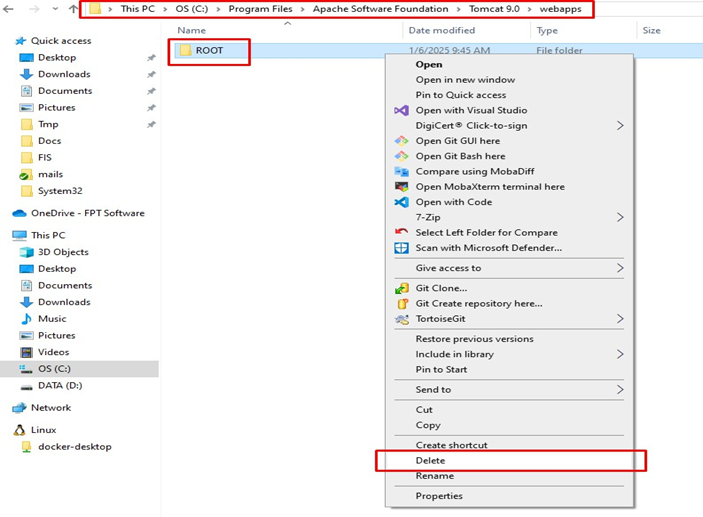Open Downloads under Quick access
The width and height of the screenshot is (703, 517).
[64, 74]
